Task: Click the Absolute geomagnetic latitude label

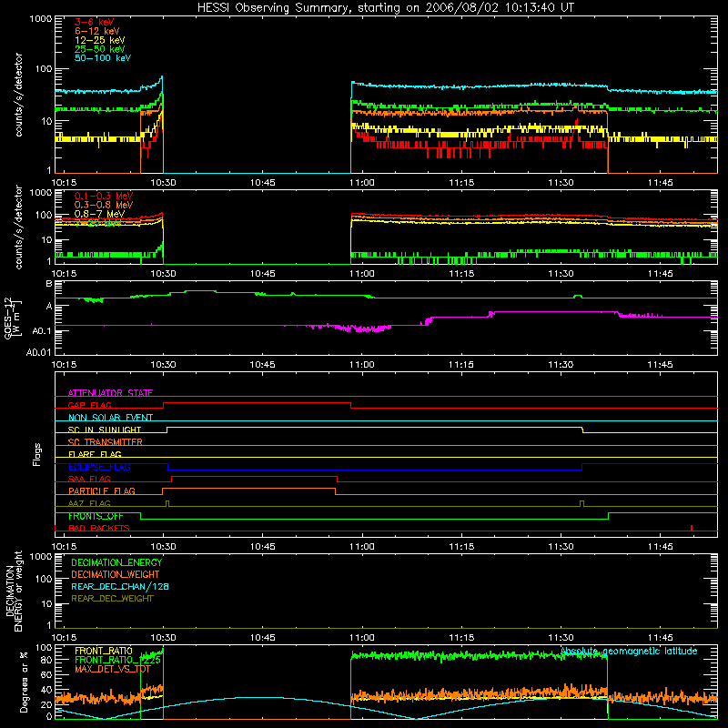Action: [x=629, y=652]
